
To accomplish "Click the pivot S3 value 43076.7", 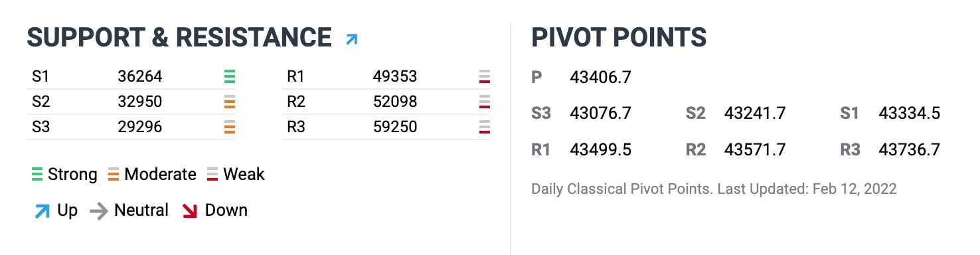I will 601,114.
